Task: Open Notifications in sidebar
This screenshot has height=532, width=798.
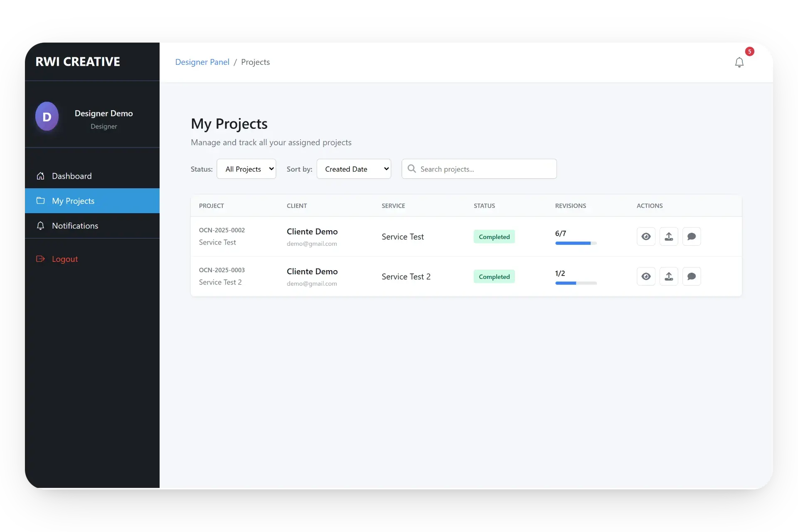Action: coord(75,226)
